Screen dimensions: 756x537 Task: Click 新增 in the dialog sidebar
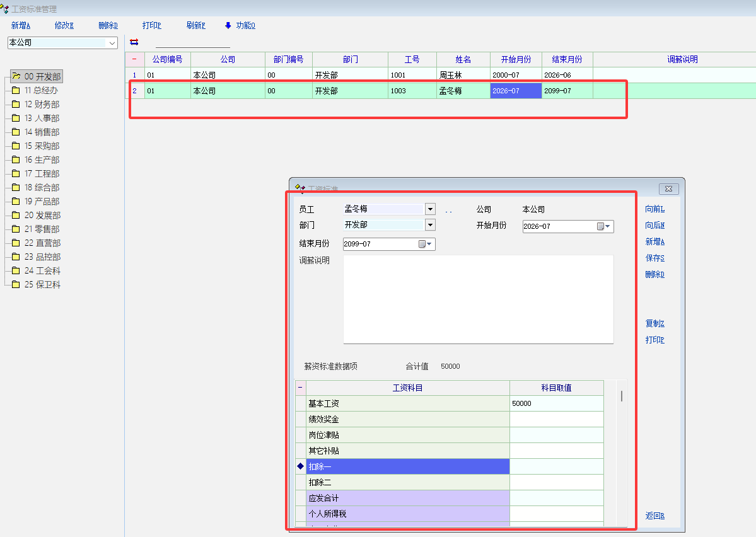[654, 242]
